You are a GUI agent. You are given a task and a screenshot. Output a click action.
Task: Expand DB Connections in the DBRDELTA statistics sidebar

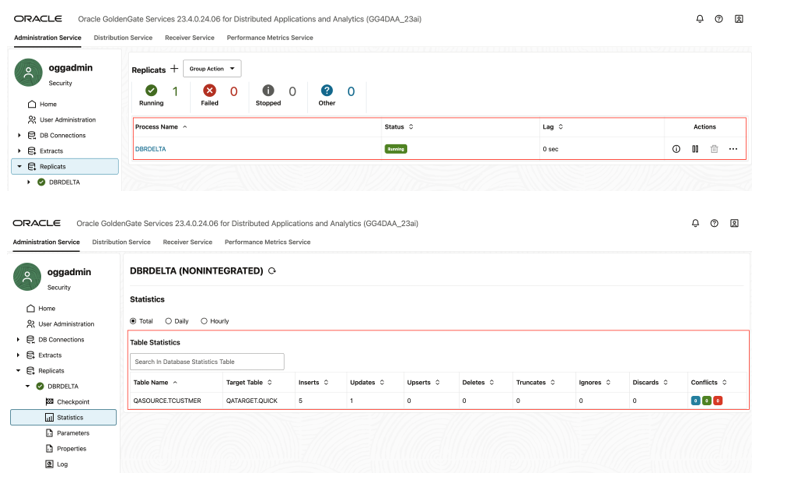click(18, 339)
